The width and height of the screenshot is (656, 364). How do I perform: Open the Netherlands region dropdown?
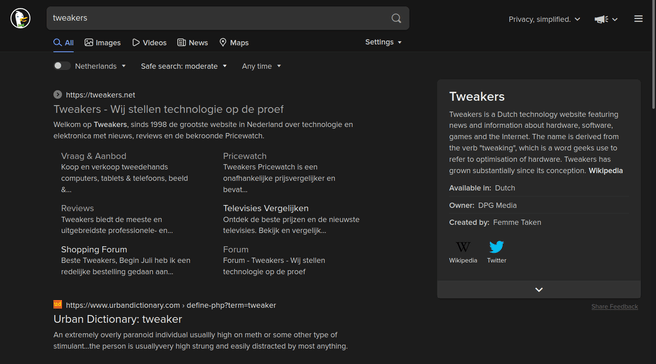[x=100, y=66]
